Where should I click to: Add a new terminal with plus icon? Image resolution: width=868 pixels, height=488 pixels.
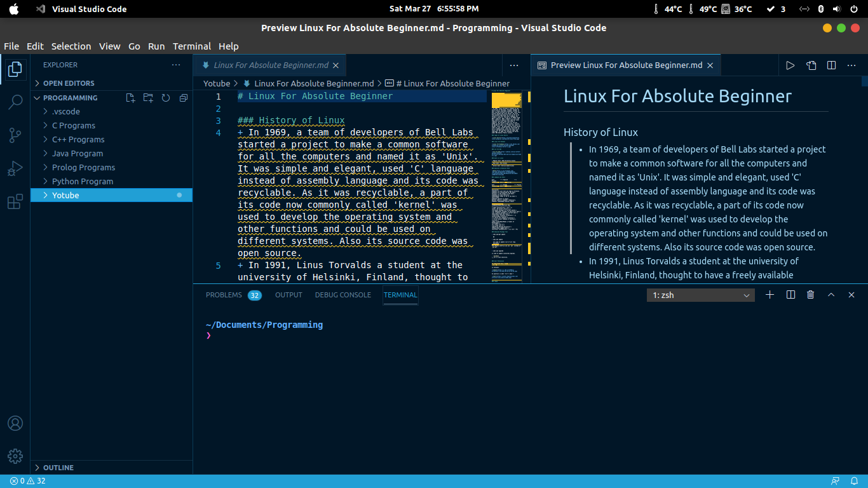click(x=770, y=295)
